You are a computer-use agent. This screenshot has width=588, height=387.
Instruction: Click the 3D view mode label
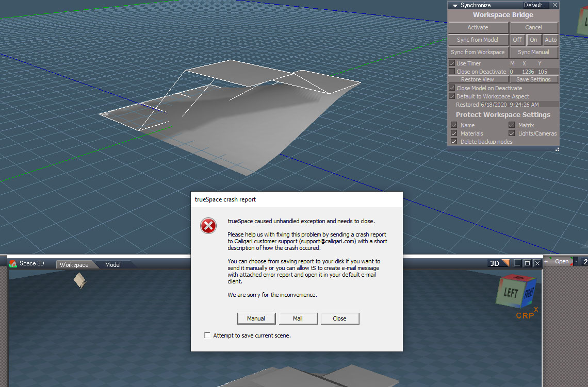(495, 263)
